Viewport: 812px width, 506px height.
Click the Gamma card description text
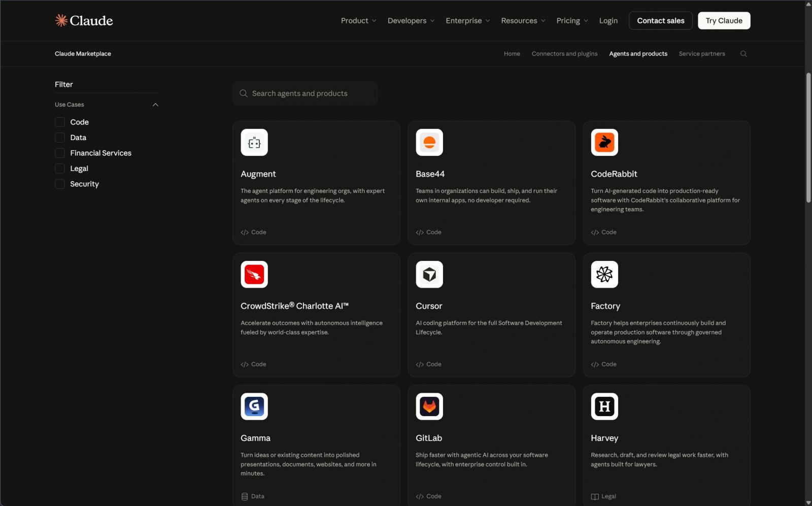coord(309,464)
